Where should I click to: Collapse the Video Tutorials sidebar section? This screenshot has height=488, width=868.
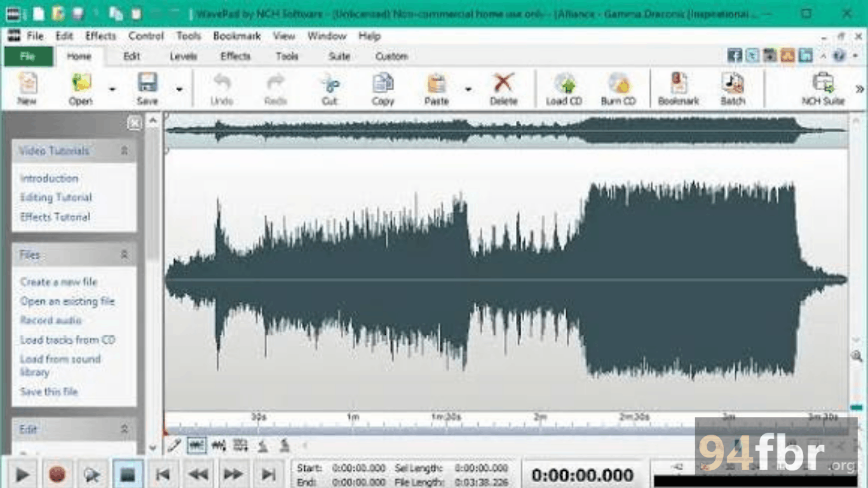click(x=125, y=151)
